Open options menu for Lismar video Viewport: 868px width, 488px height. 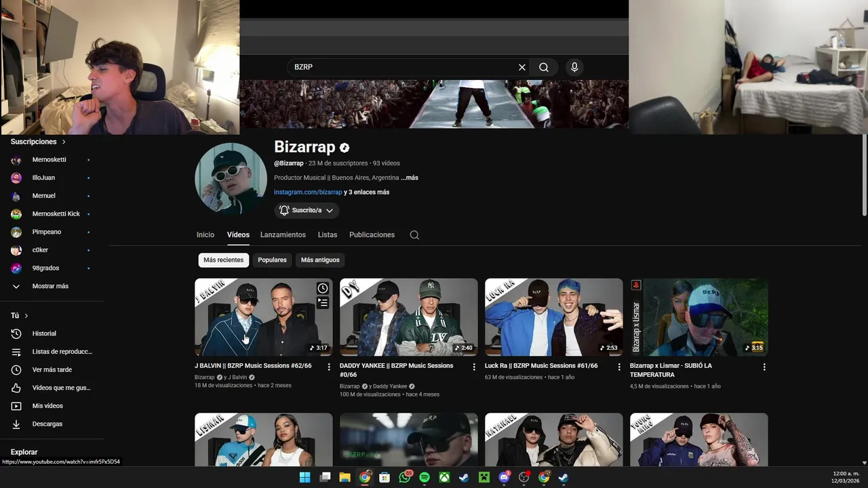click(764, 367)
